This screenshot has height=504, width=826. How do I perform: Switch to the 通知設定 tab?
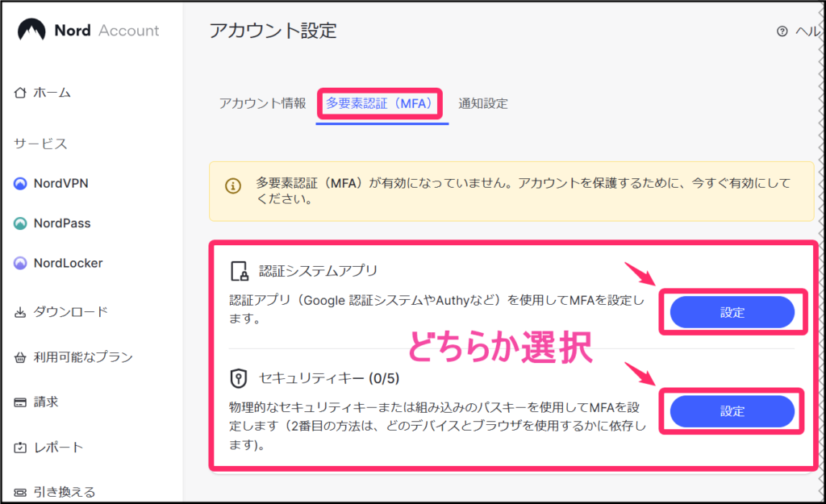(483, 103)
